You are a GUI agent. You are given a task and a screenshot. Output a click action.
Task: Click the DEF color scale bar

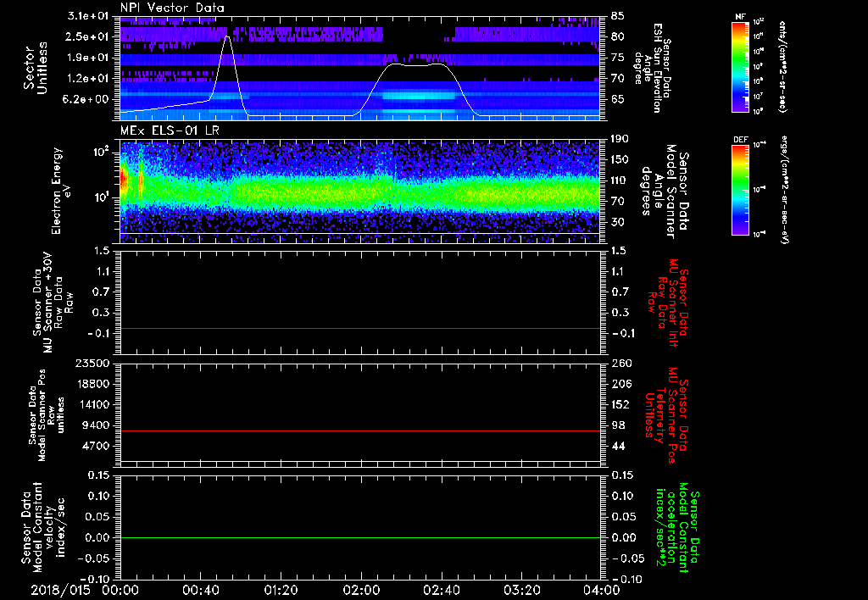tap(740, 190)
